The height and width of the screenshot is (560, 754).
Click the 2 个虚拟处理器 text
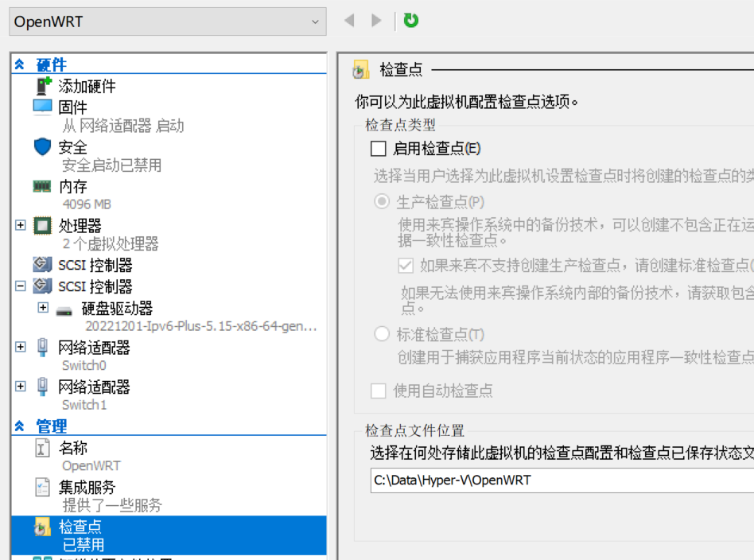pos(110,244)
